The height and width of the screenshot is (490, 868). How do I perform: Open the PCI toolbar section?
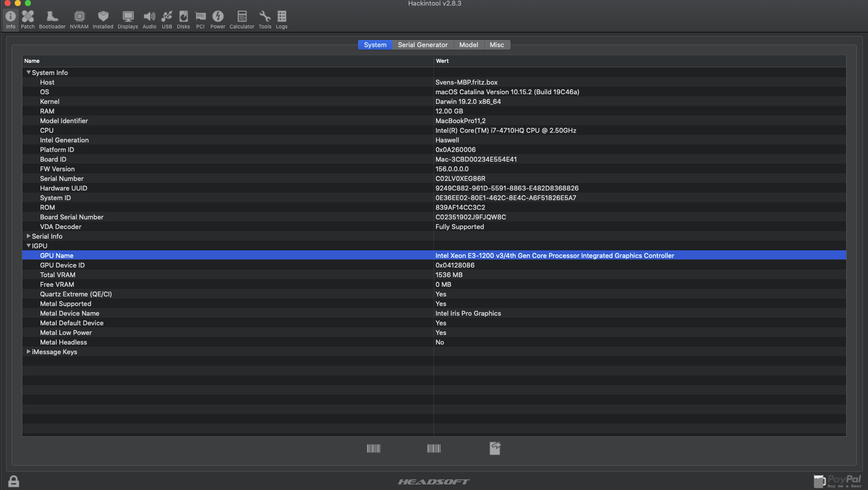point(201,20)
